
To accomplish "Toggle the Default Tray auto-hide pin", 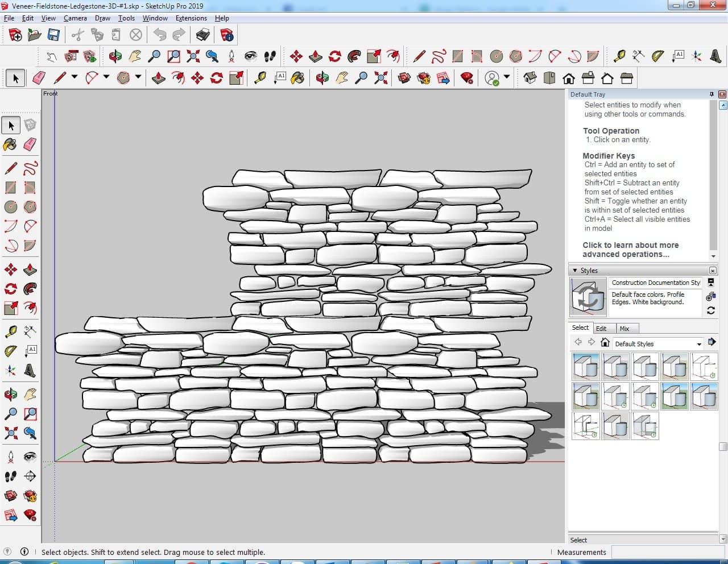I will [x=712, y=94].
